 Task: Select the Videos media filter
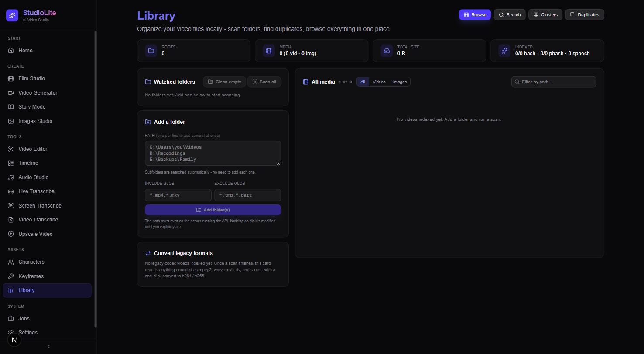(x=379, y=82)
